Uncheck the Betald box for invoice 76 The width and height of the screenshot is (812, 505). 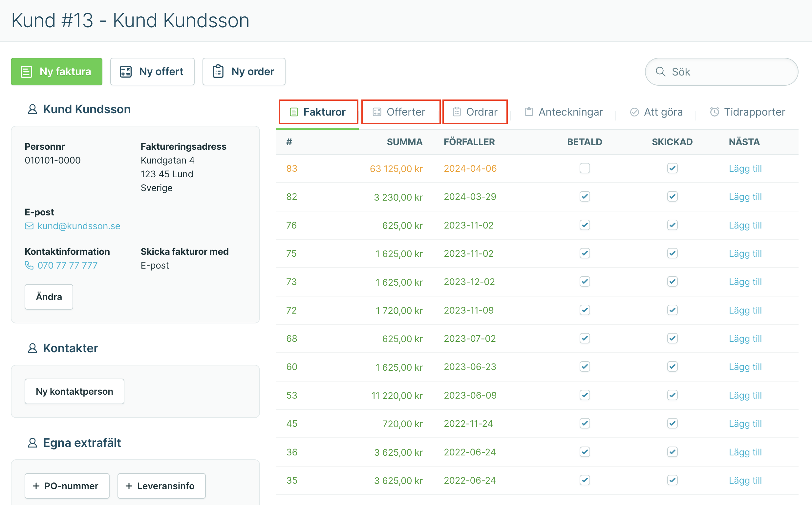(585, 225)
